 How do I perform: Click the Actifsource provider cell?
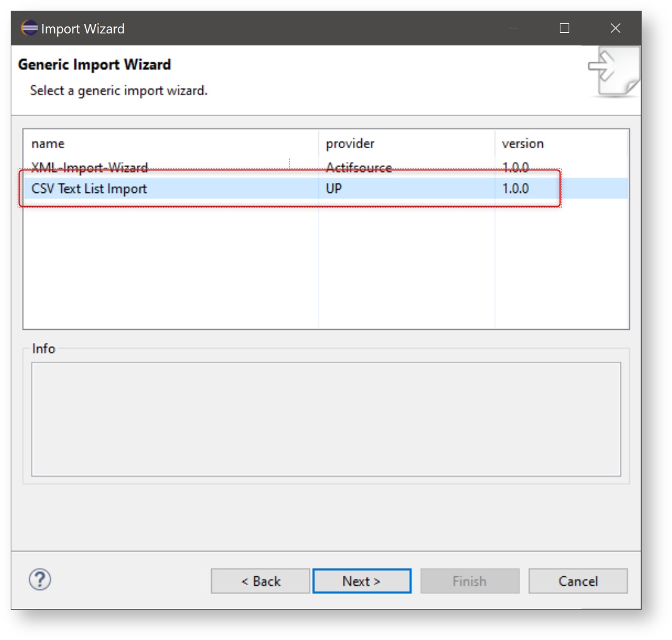coord(359,168)
